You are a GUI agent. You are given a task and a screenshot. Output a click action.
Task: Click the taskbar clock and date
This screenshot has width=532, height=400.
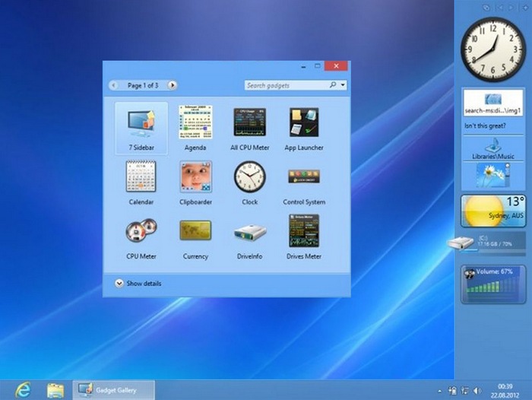tap(505, 391)
